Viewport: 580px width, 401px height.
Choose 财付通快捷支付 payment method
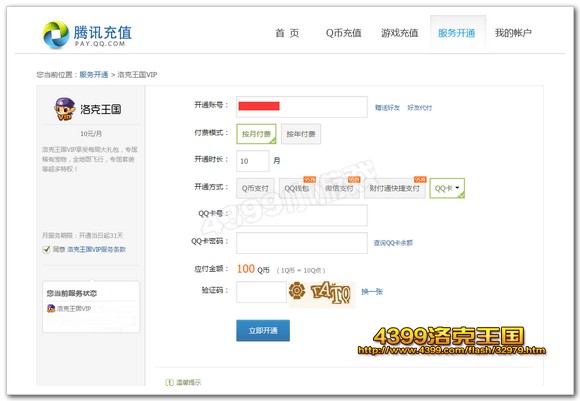tap(395, 188)
